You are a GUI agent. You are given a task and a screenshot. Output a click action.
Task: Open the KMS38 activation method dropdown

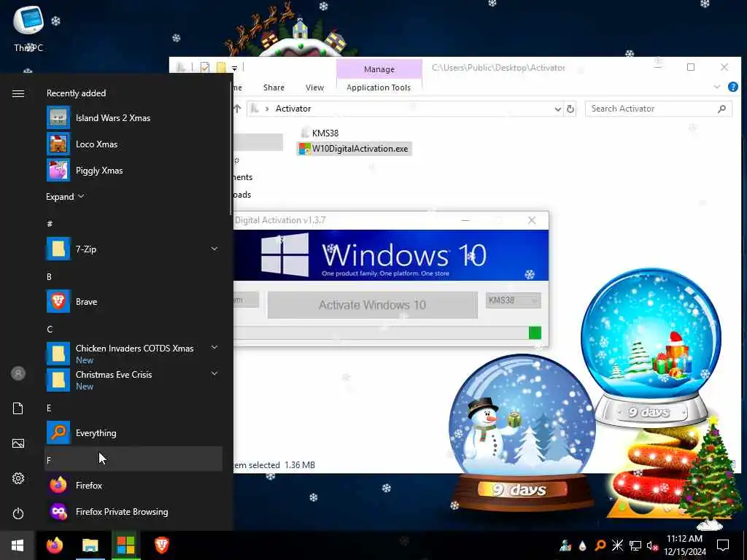[513, 300]
